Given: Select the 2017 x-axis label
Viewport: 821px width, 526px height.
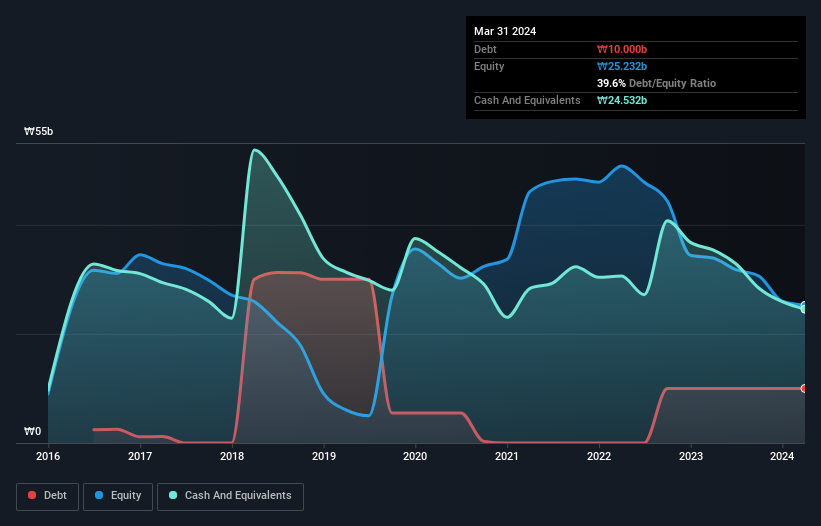Looking at the screenshot, I should pos(140,456).
